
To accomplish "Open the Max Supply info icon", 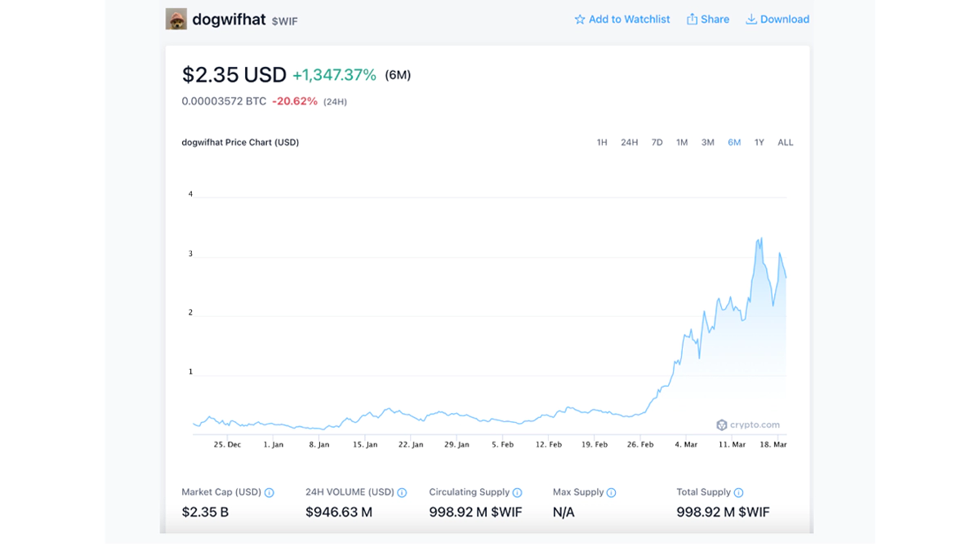I will 611,493.
